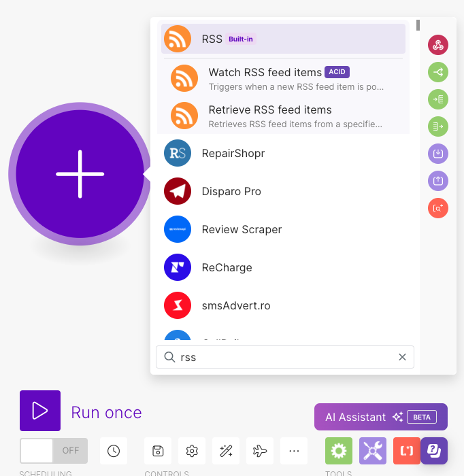Select the green Flow Control router icon

click(438, 72)
